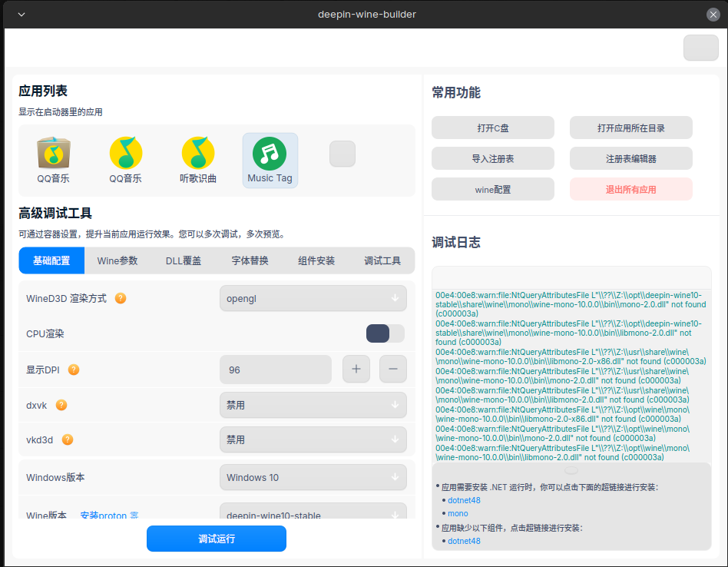This screenshot has width=728, height=567.
Task: Open the DLL覆盖 tab
Action: pyautogui.click(x=184, y=260)
